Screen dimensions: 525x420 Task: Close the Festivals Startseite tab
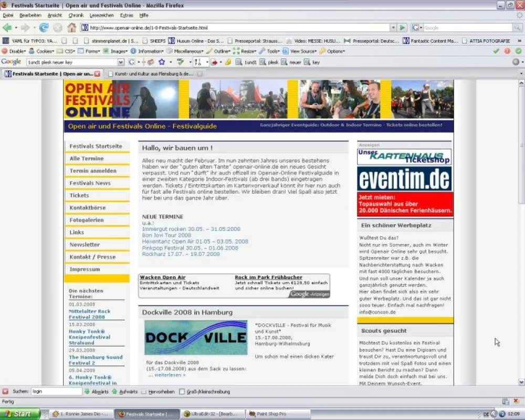pyautogui.click(x=98, y=73)
